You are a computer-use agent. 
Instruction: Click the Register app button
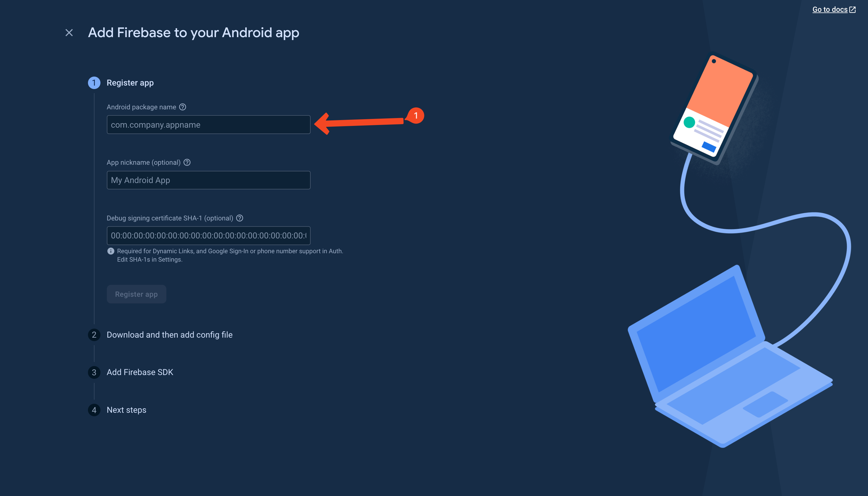pos(136,294)
